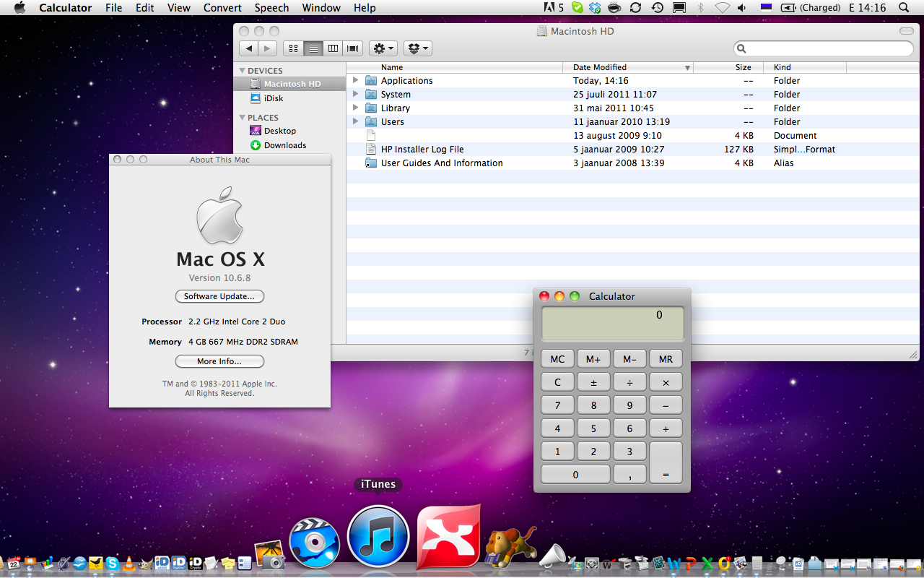Launch iPhoto from the Dock
924x578 pixels.
[x=271, y=555]
